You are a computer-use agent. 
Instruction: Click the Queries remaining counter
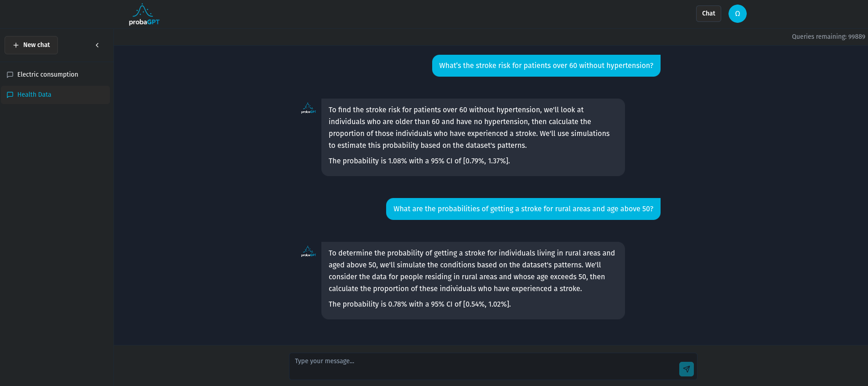point(828,37)
